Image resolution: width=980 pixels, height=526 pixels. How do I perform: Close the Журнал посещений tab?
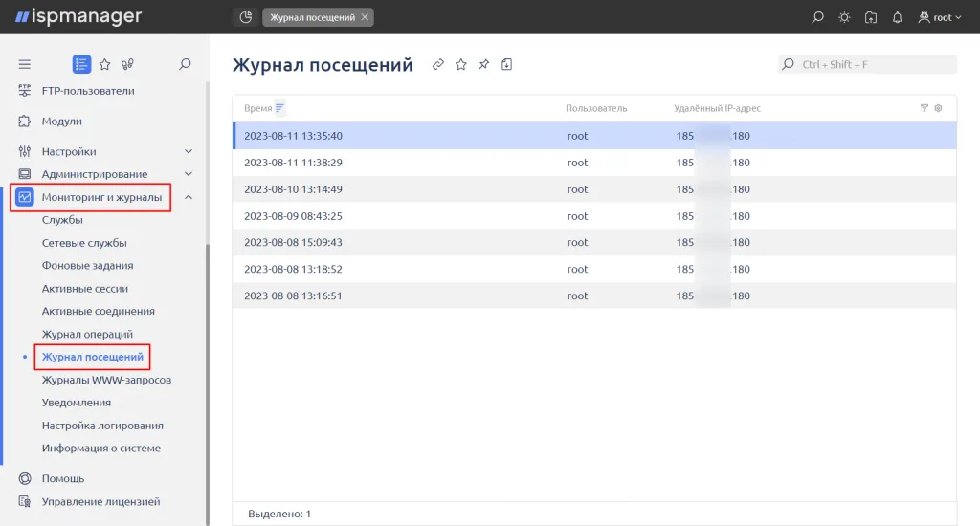click(365, 17)
